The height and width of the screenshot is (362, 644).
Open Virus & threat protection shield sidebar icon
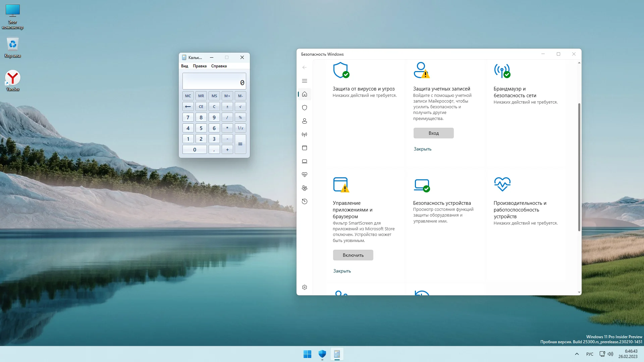click(x=304, y=108)
